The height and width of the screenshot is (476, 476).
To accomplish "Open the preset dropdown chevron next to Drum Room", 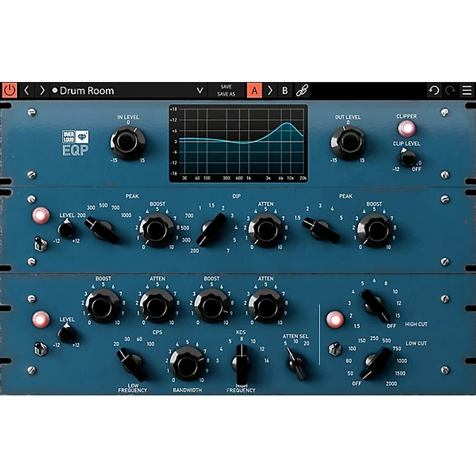I will pos(199,90).
